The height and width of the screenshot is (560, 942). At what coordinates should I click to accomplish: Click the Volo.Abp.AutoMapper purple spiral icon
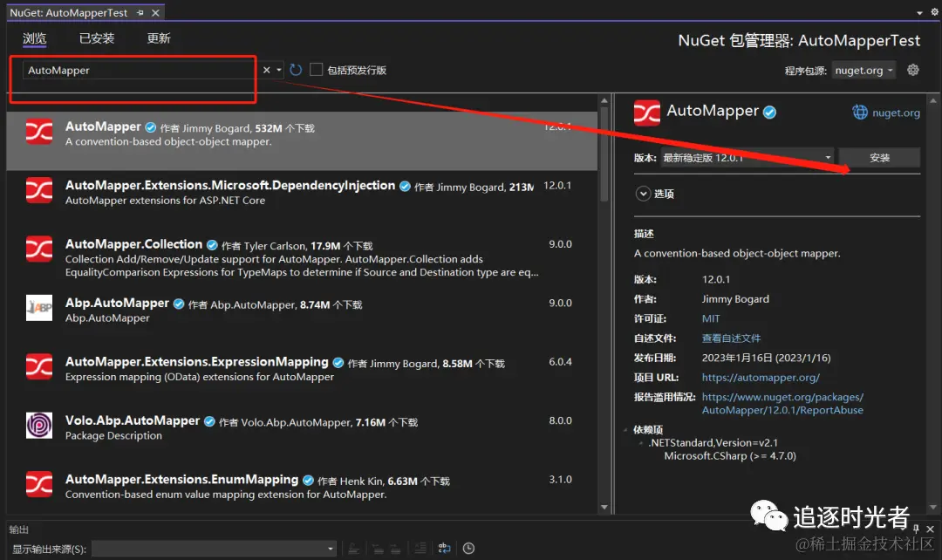[39, 426]
